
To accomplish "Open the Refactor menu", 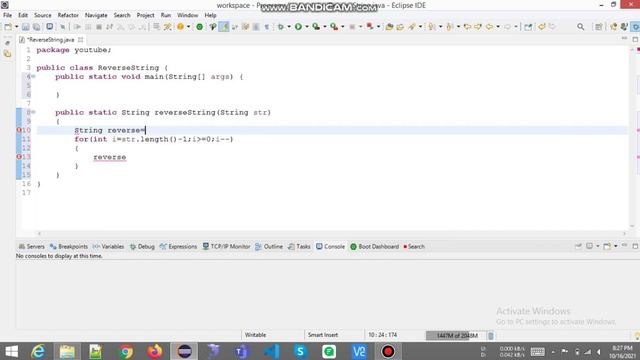I will tap(68, 15).
